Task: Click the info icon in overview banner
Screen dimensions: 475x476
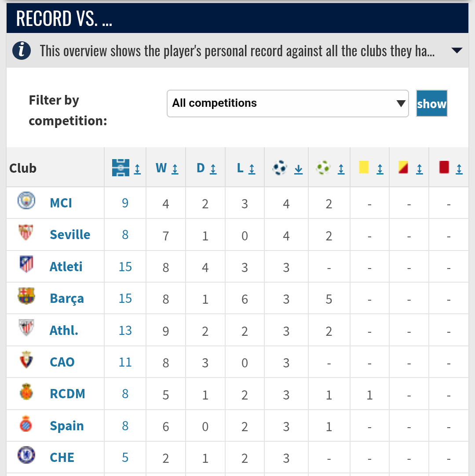Action: 21,51
